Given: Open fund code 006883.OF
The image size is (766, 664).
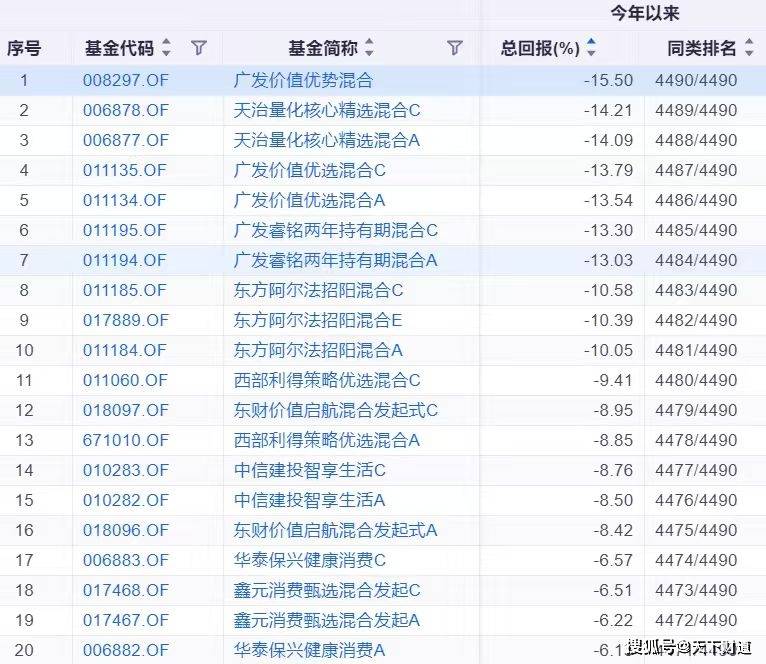Looking at the screenshot, I should pos(125,560).
